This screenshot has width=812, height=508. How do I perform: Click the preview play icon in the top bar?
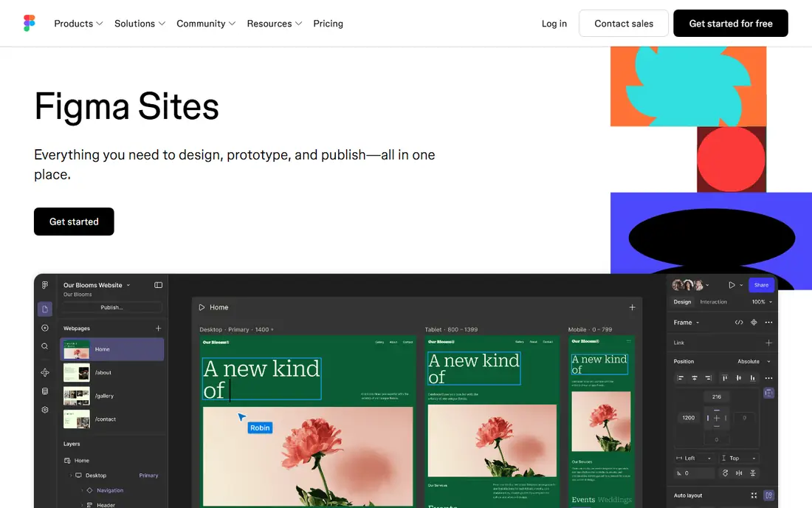click(732, 285)
